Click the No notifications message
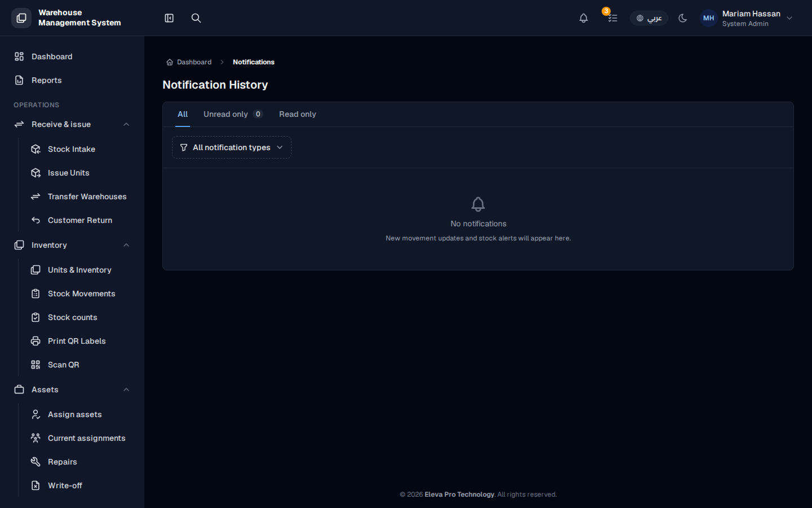 tap(478, 224)
